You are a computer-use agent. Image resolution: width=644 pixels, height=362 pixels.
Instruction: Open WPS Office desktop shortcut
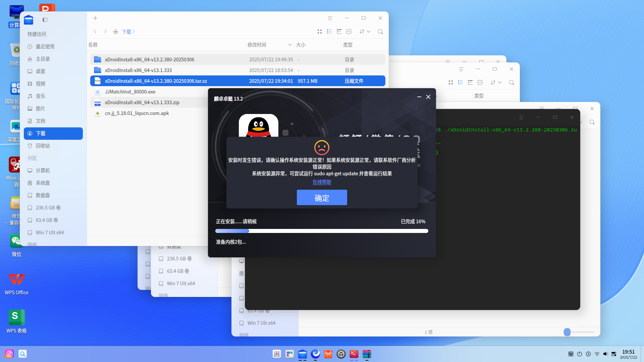(16, 284)
